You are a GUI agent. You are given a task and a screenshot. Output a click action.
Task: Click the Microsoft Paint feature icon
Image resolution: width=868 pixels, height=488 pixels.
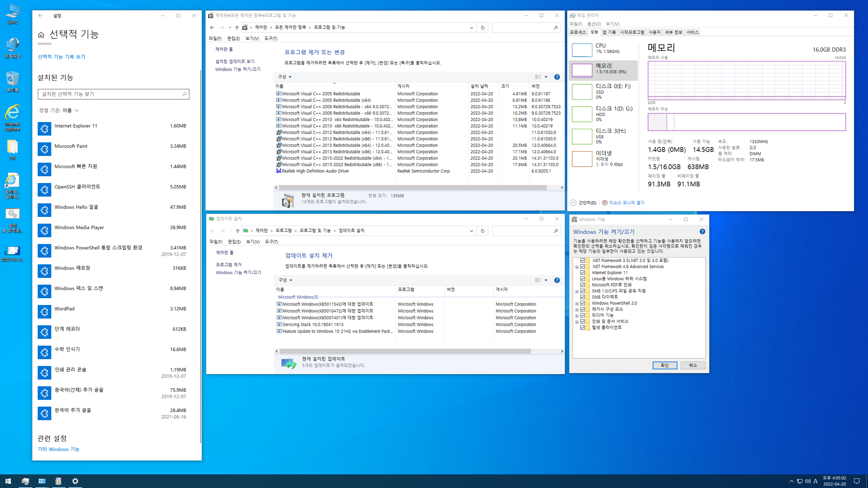click(45, 149)
